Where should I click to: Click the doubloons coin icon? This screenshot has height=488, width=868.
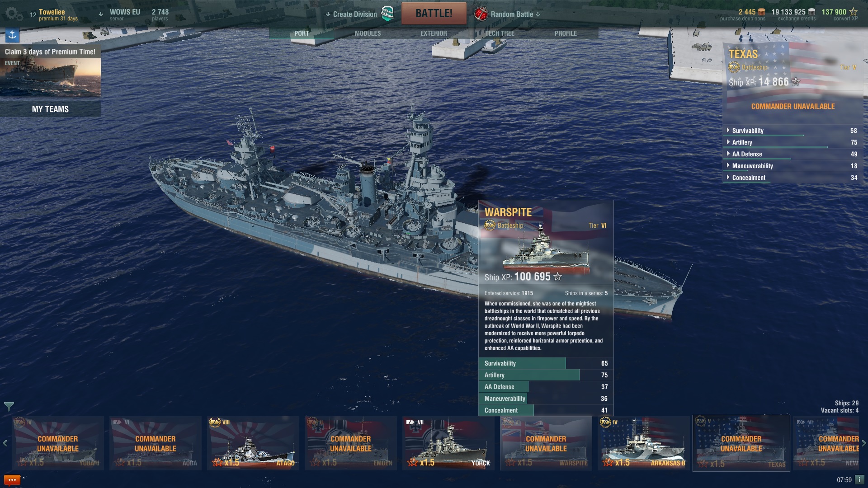click(762, 12)
